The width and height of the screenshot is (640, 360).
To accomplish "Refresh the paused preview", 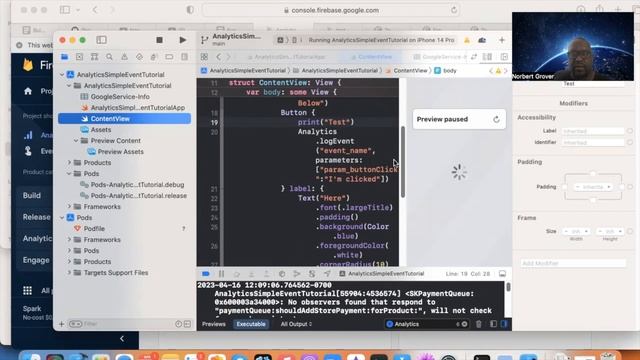I will click(496, 119).
